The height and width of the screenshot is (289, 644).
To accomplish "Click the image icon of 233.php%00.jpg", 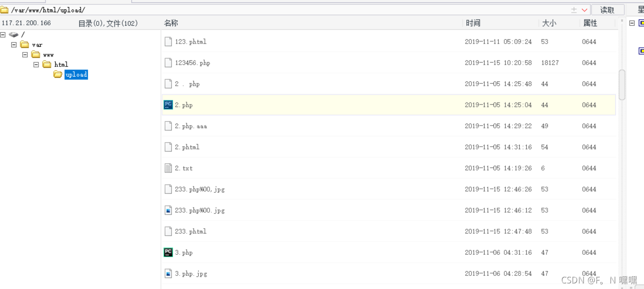I will 168,210.
